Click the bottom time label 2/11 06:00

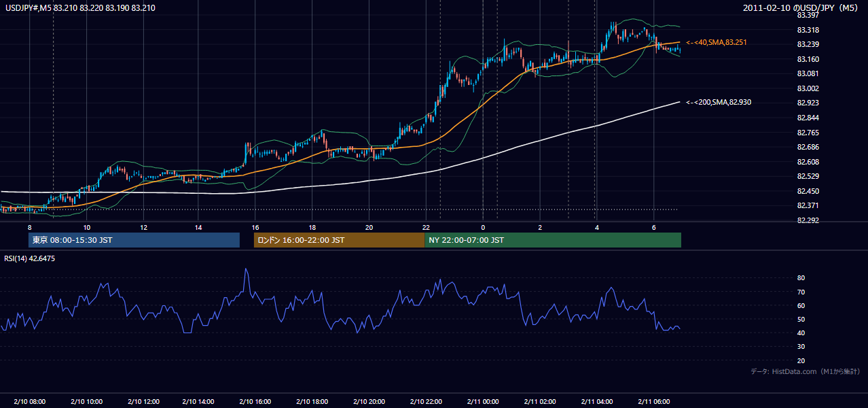pos(653,402)
